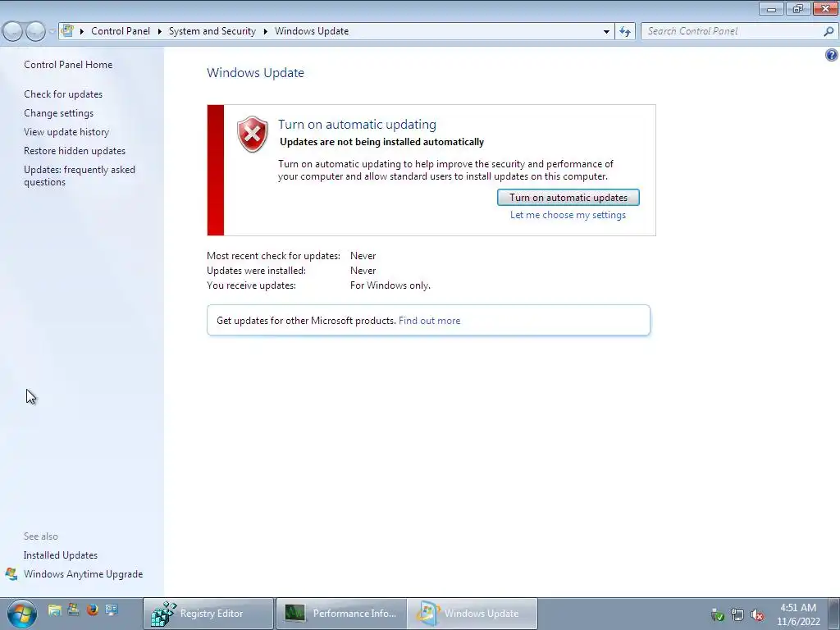The image size is (840, 630).
Task: Expand the arrow after System and Security breadcrumb
Action: click(x=265, y=31)
